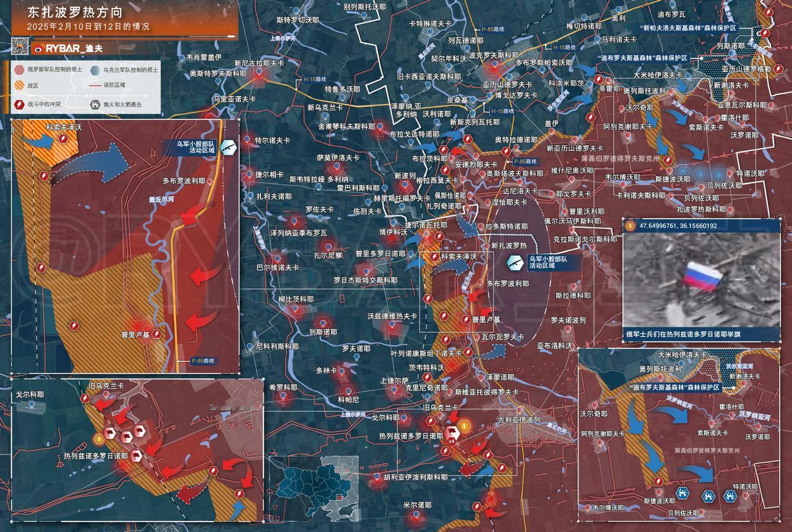This screenshot has width=792, height=532.
Task: Click the 别列斯托沃耶 place label
Action: coord(365,8)
